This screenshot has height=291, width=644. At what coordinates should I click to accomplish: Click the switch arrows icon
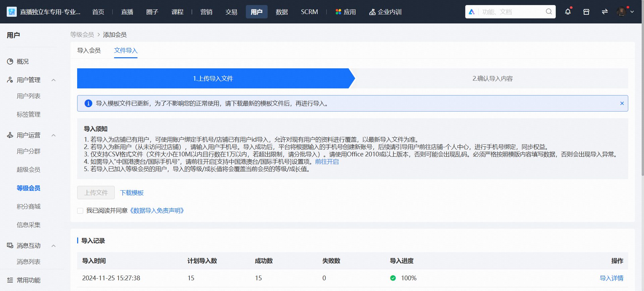(605, 12)
